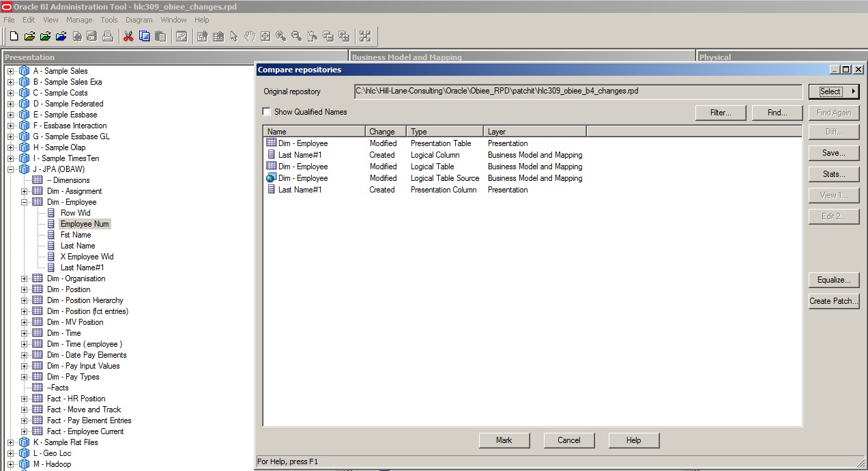Click the Cut scissors icon
This screenshot has height=471, width=868.
[x=128, y=36]
